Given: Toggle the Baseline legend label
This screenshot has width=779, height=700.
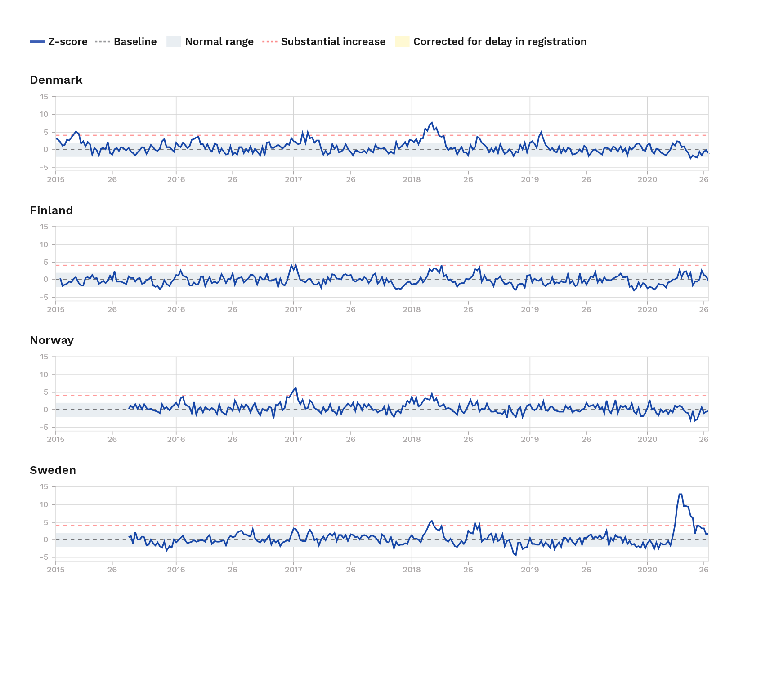Looking at the screenshot, I should [135, 42].
